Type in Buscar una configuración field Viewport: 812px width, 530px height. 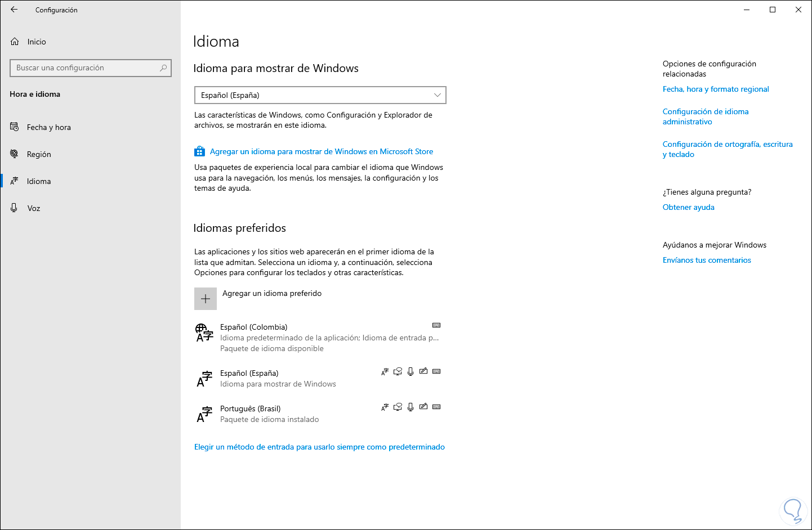click(x=84, y=68)
